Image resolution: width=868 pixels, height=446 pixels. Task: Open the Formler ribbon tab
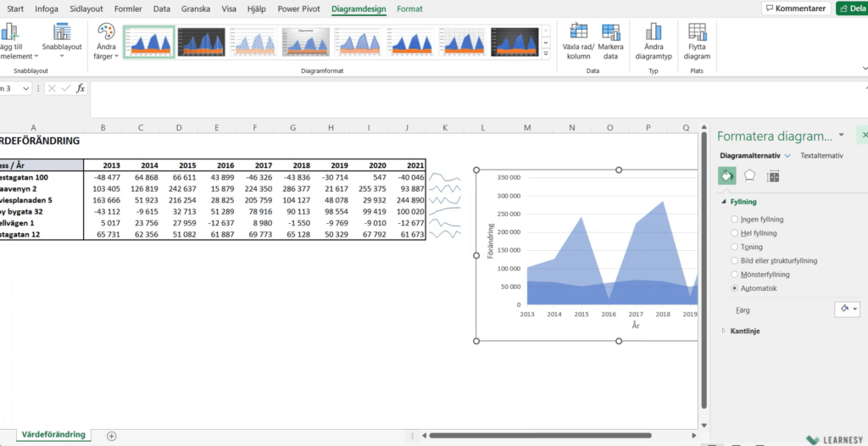click(x=128, y=8)
